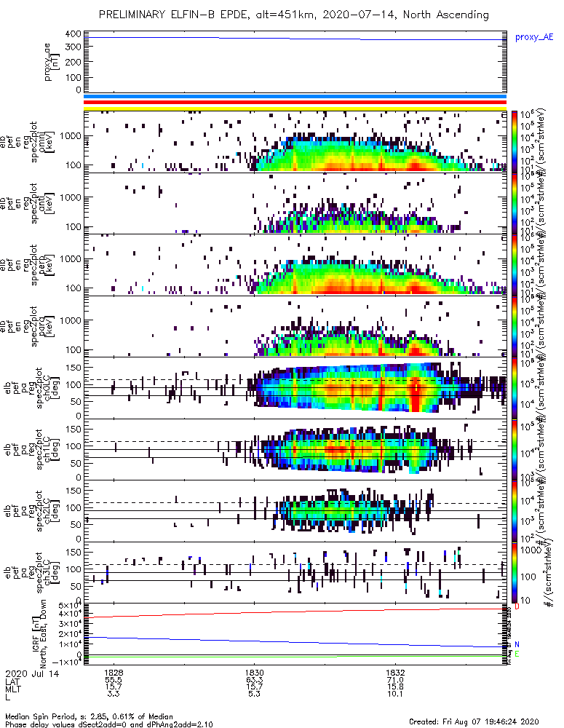Click the para energy spectrogram panel
564x728 pixels.
295,326
